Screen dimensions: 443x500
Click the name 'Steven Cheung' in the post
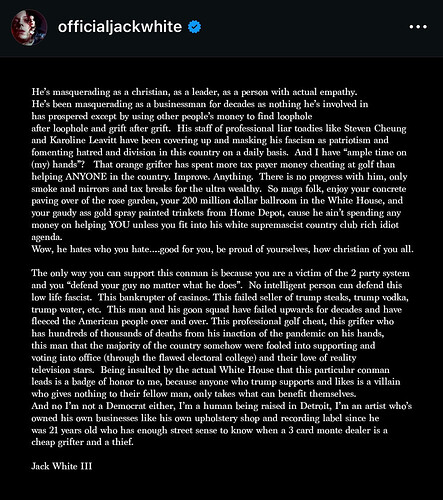375,128
